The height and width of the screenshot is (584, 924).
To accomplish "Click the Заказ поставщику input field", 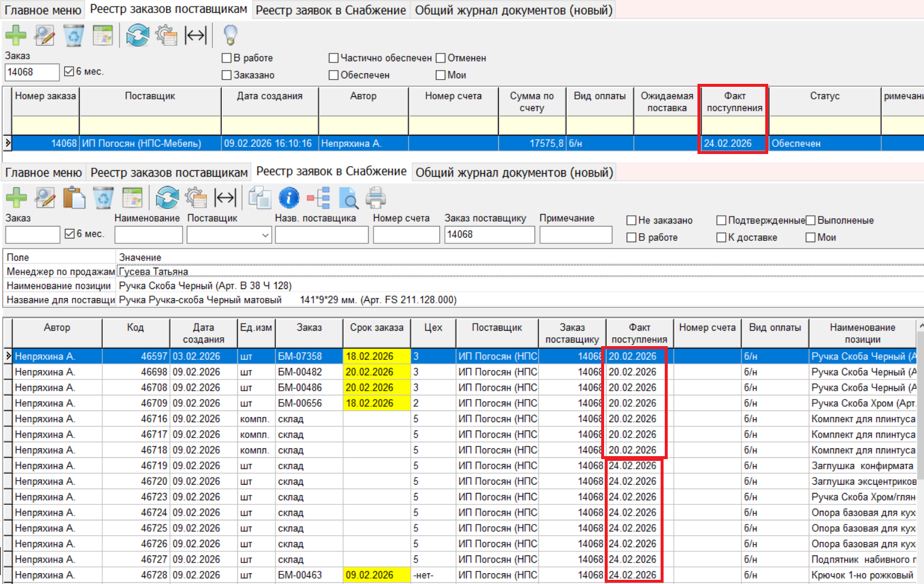I will [489, 235].
